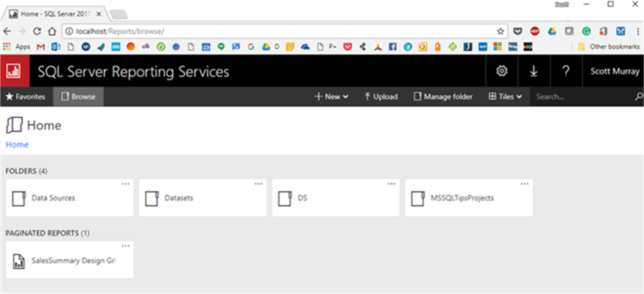Expand the New dropdown menu
Screen dimensions: 644x294
tap(331, 97)
